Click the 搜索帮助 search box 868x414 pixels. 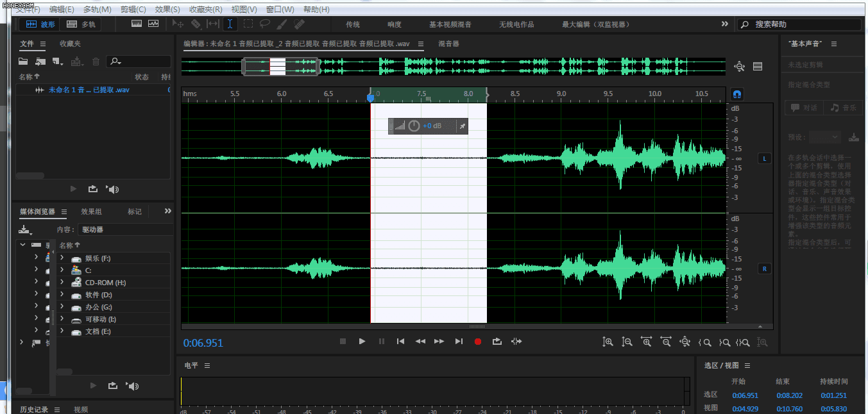pos(799,24)
